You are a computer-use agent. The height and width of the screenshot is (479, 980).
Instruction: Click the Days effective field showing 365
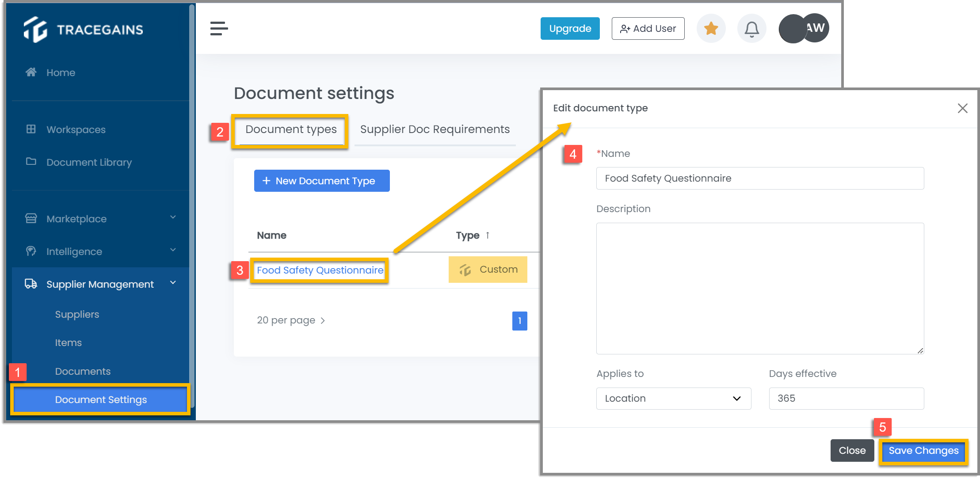point(846,398)
